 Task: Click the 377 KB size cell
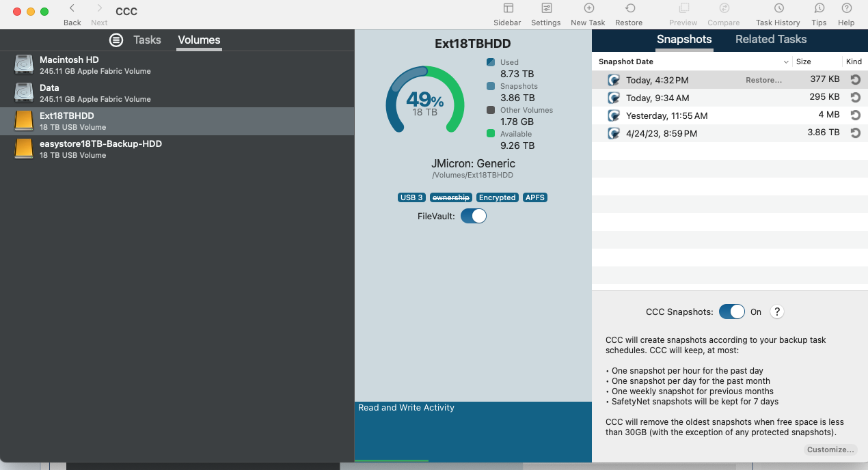[825, 79]
